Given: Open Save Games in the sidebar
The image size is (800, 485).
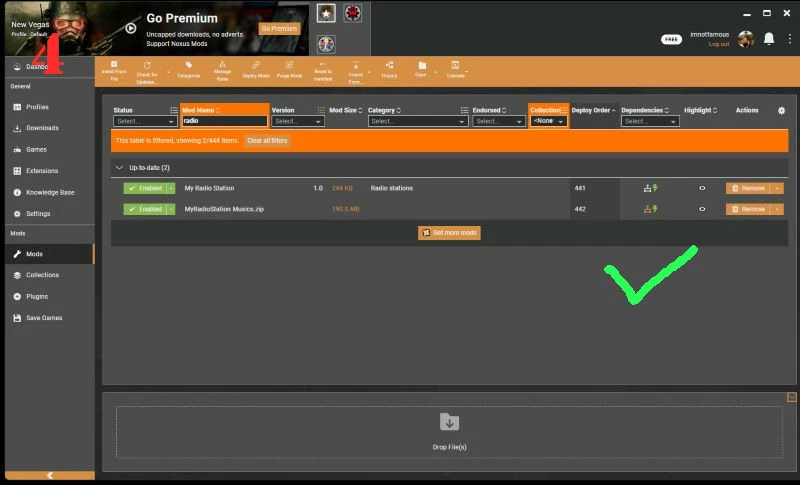Looking at the screenshot, I should tap(50, 318).
